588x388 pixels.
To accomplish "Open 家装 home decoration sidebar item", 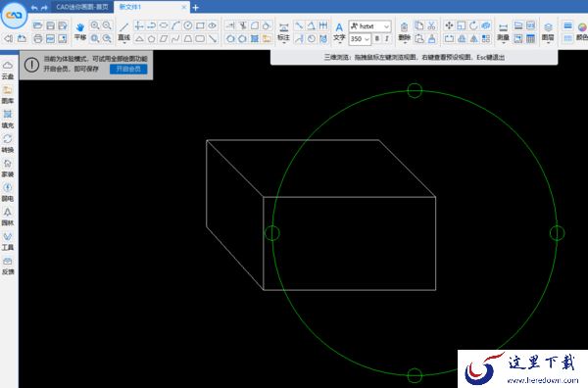I will click(8, 168).
